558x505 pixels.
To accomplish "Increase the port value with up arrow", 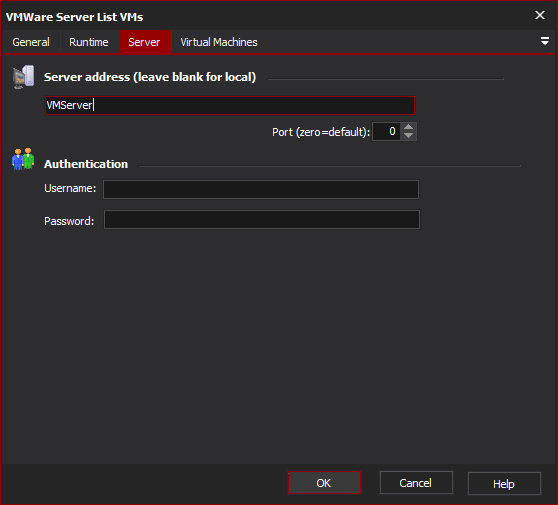I will click(409, 127).
